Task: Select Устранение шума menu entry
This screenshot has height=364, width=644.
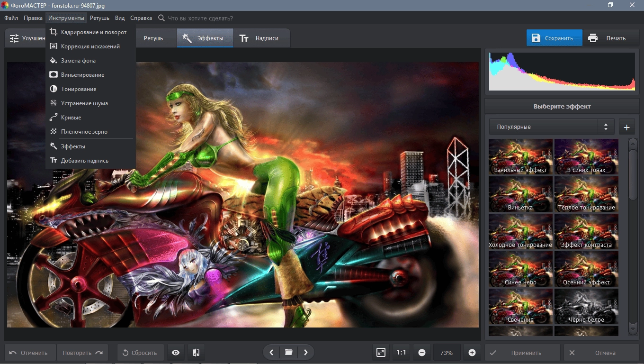Action: [x=90, y=103]
